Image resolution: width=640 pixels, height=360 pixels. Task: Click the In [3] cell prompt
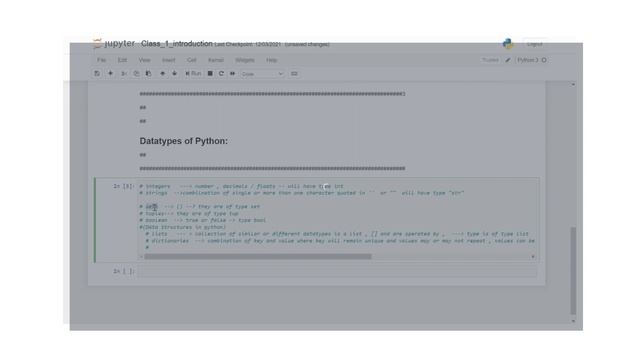tap(123, 186)
